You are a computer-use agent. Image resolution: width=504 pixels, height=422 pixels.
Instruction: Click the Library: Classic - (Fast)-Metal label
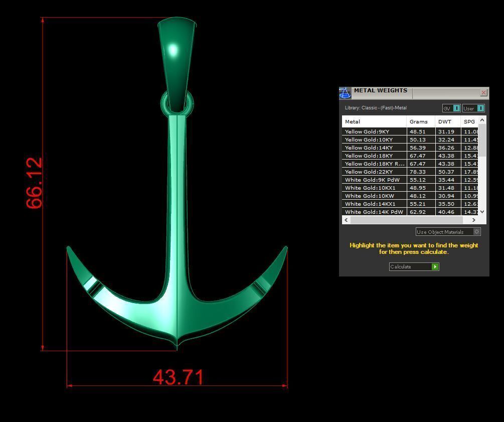point(376,108)
